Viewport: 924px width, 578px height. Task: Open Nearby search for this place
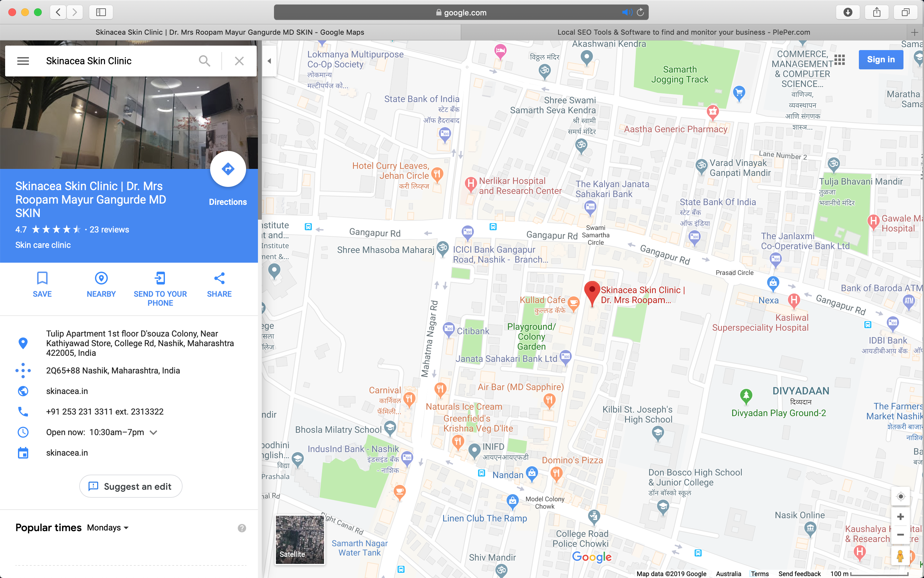coord(101,285)
